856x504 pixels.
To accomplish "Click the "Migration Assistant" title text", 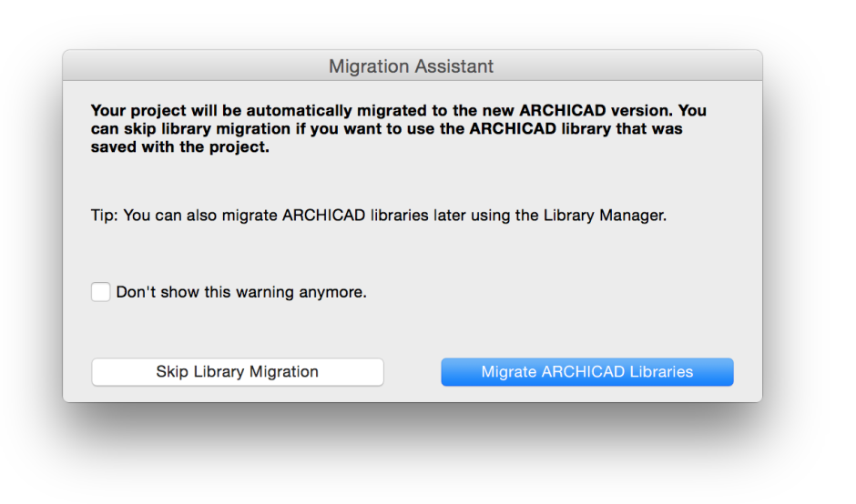I will click(411, 66).
